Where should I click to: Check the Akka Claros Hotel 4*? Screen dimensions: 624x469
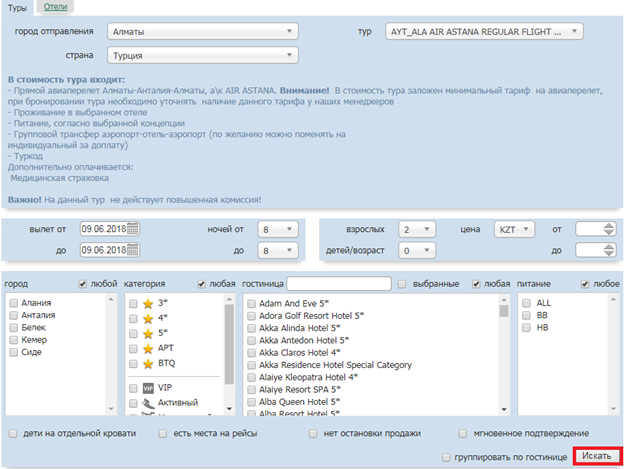[x=251, y=353]
